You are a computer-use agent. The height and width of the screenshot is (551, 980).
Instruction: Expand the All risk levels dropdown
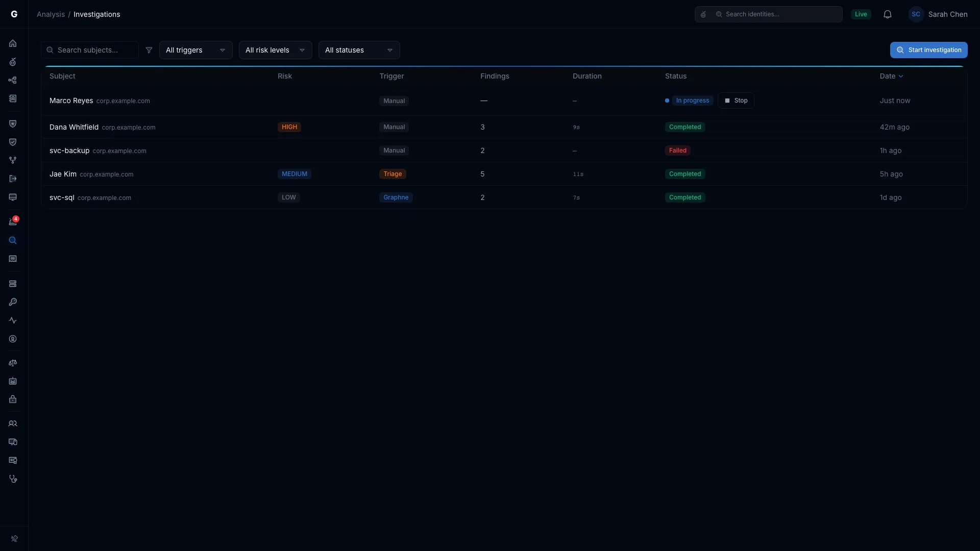[276, 50]
